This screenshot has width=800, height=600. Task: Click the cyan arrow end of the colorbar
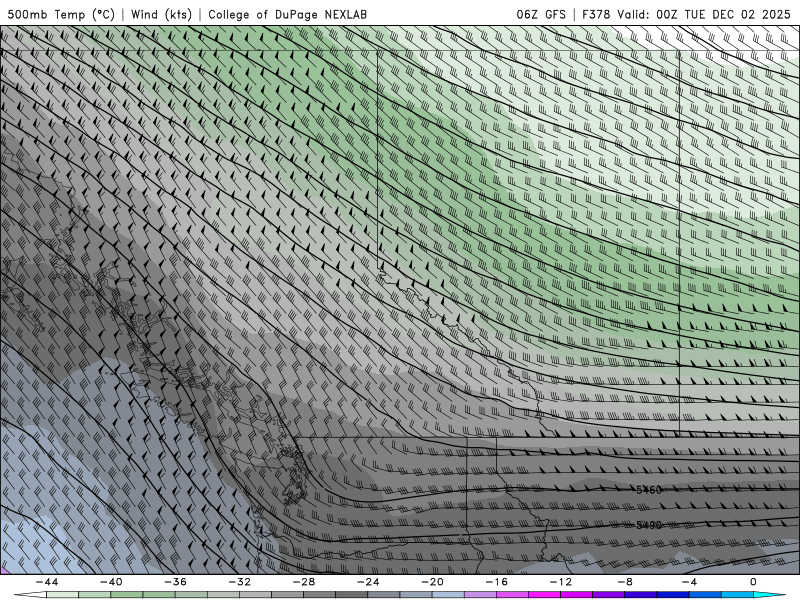coord(769,595)
